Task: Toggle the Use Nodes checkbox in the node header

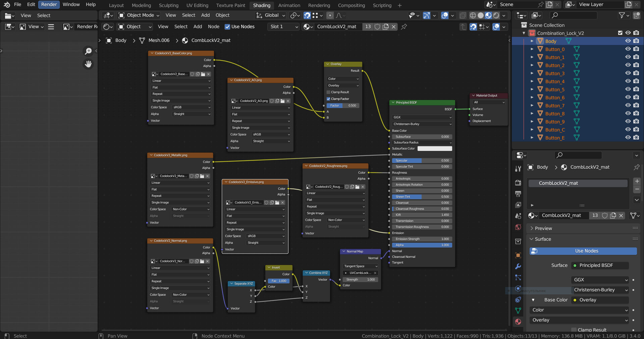Action: pyautogui.click(x=227, y=27)
